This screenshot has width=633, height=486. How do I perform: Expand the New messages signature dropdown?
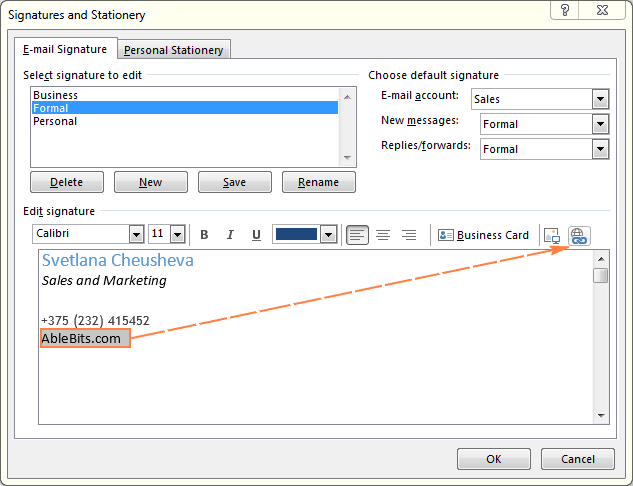(x=600, y=124)
